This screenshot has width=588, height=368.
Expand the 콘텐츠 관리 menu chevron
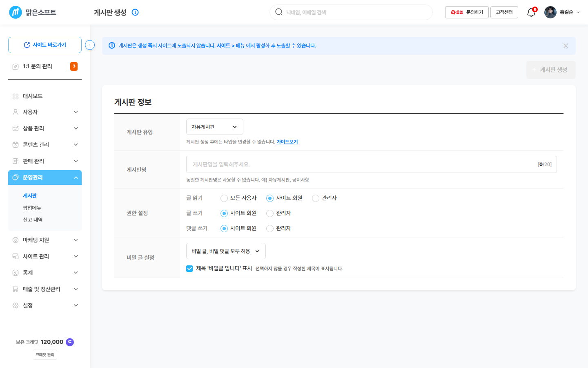point(76,145)
